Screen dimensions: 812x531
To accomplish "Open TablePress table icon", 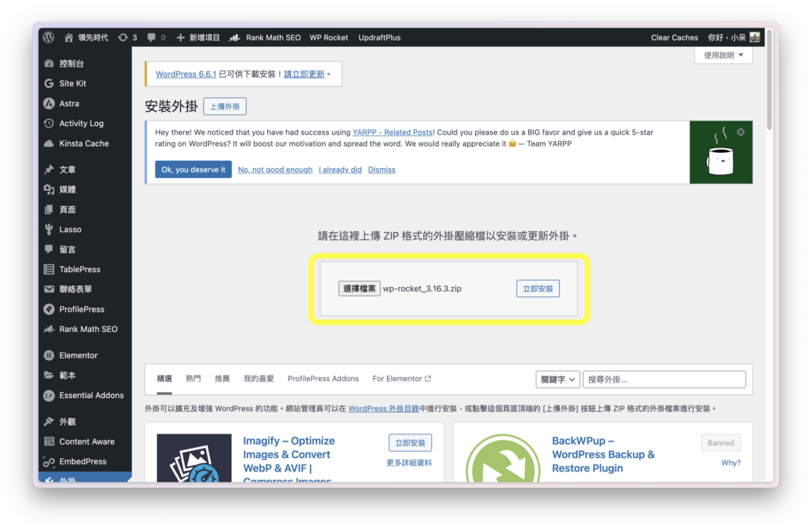I will tap(49, 269).
